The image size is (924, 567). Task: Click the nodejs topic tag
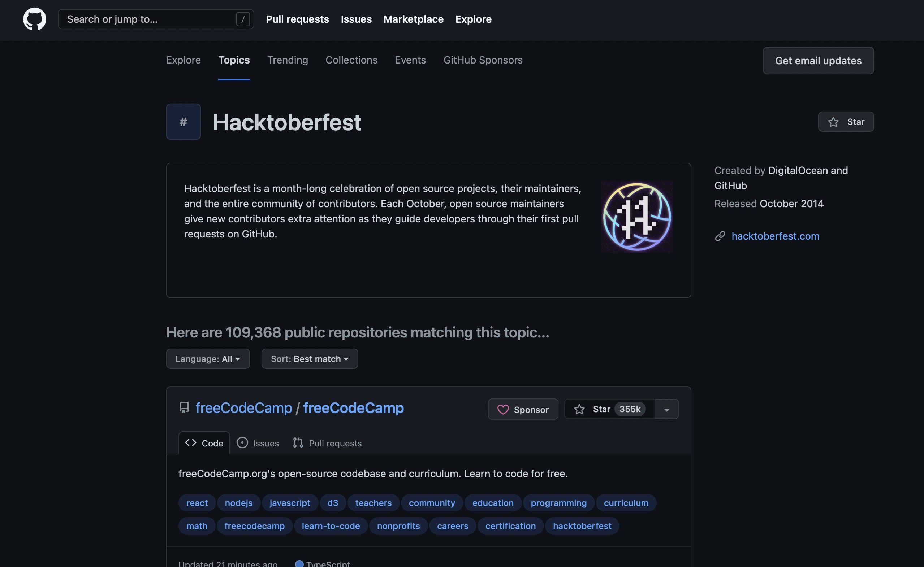coord(239,503)
